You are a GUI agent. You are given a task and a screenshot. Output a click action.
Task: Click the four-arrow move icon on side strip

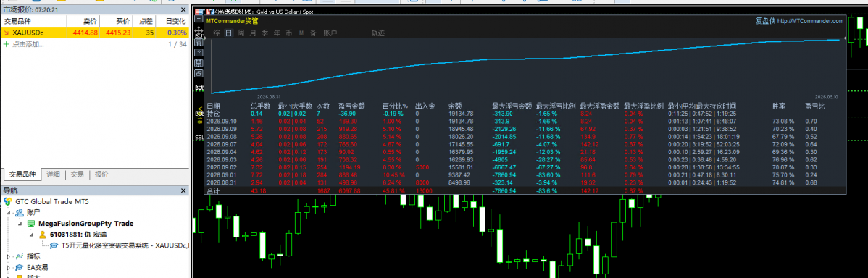pos(199,30)
